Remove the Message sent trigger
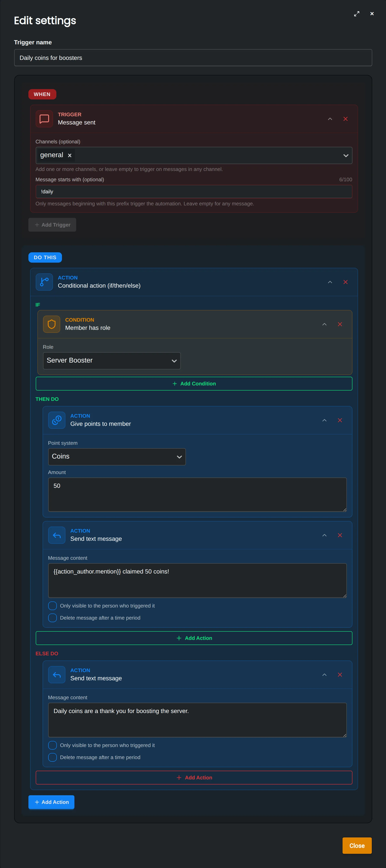The height and width of the screenshot is (868, 386). click(346, 119)
